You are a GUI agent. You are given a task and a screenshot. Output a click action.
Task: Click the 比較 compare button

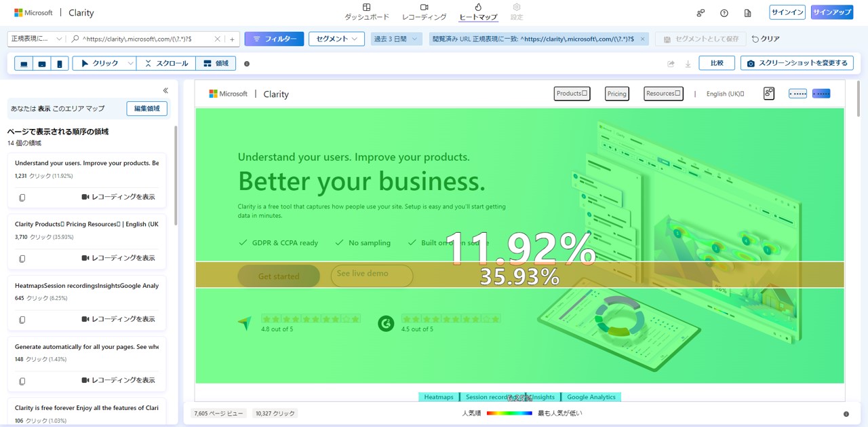point(717,63)
